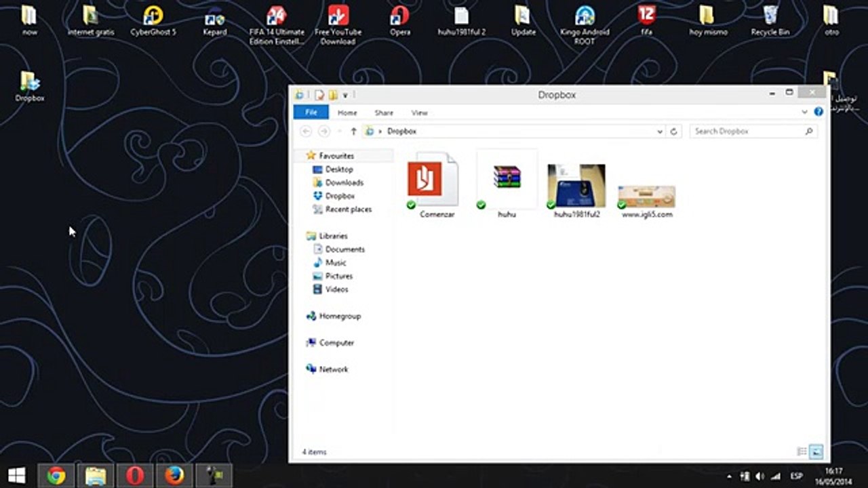Open the Opera desktop shortcut
The height and width of the screenshot is (488, 868).
400,20
